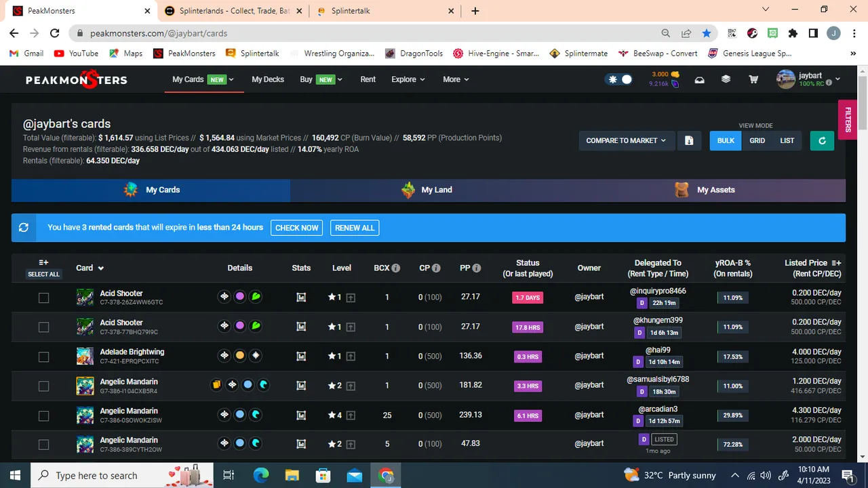Click the export file download icon
This screenshot has width=868, height=488.
(x=689, y=140)
